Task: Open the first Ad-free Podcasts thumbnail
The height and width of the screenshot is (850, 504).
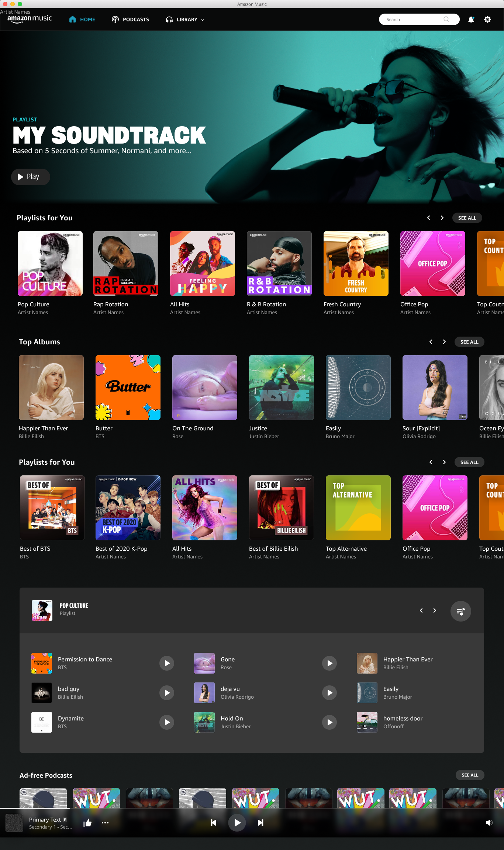Action: pyautogui.click(x=43, y=798)
